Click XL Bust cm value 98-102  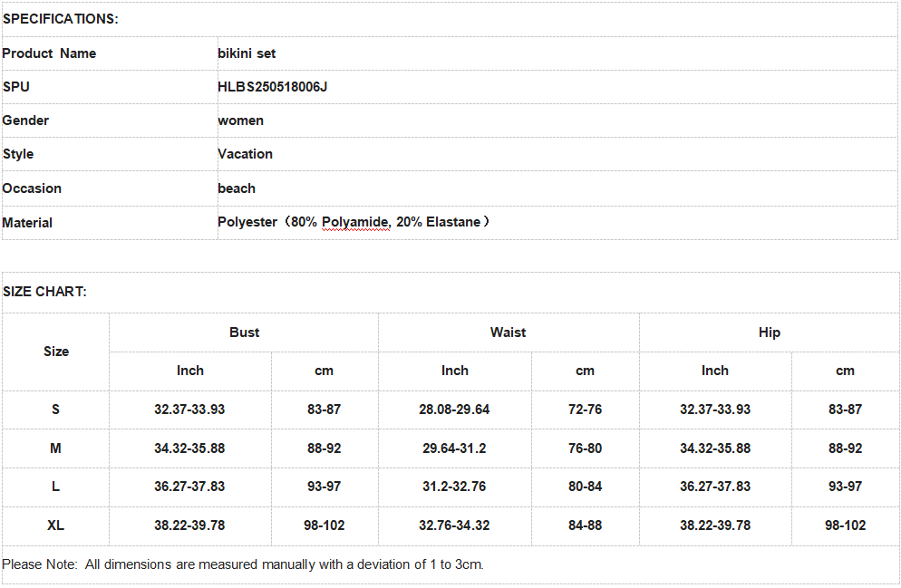pos(325,525)
